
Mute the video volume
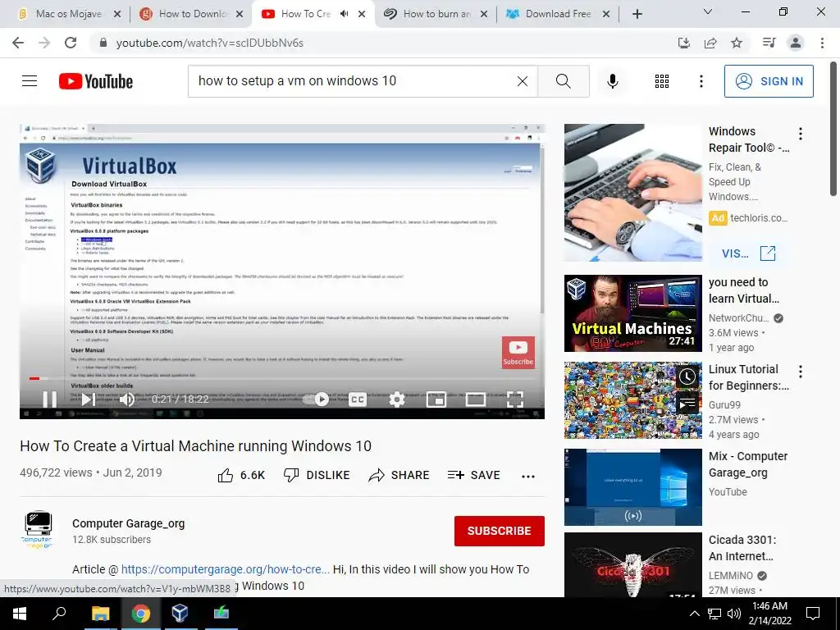coord(127,399)
